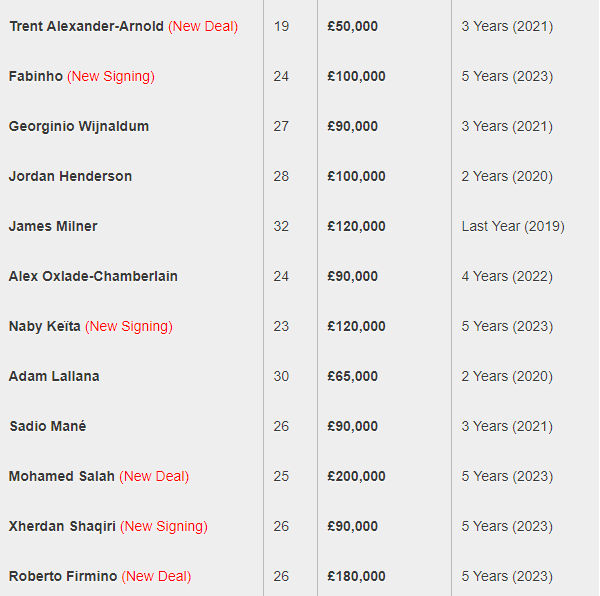Click Georginio Wijnaldum's name

[79, 126]
